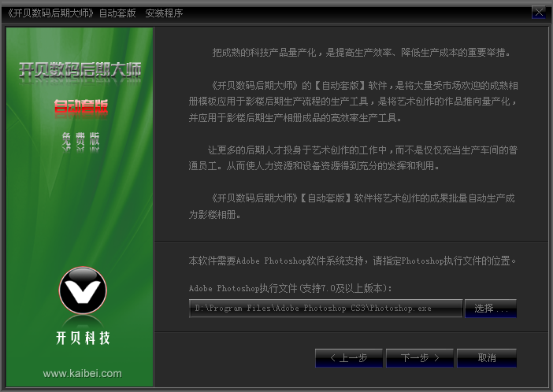Click the www.kaibei.com link
The width and height of the screenshot is (553, 392).
tap(83, 373)
